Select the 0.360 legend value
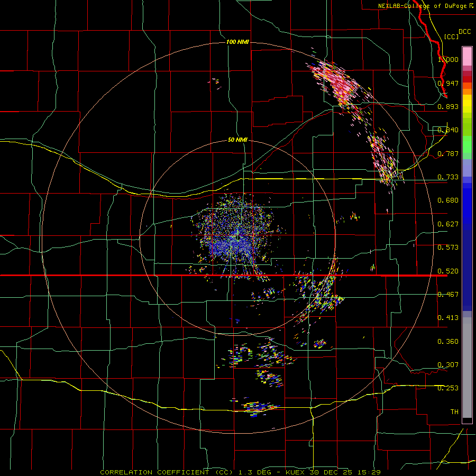 point(448,342)
